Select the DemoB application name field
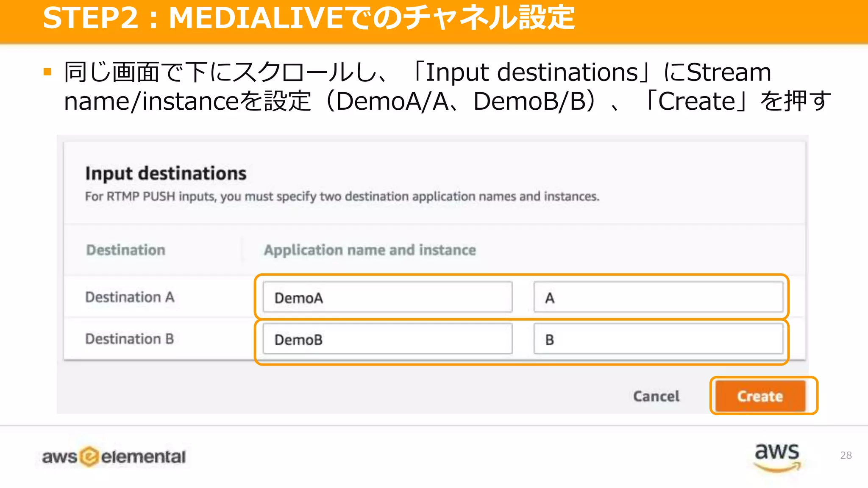This screenshot has height=488, width=868. [x=387, y=339]
